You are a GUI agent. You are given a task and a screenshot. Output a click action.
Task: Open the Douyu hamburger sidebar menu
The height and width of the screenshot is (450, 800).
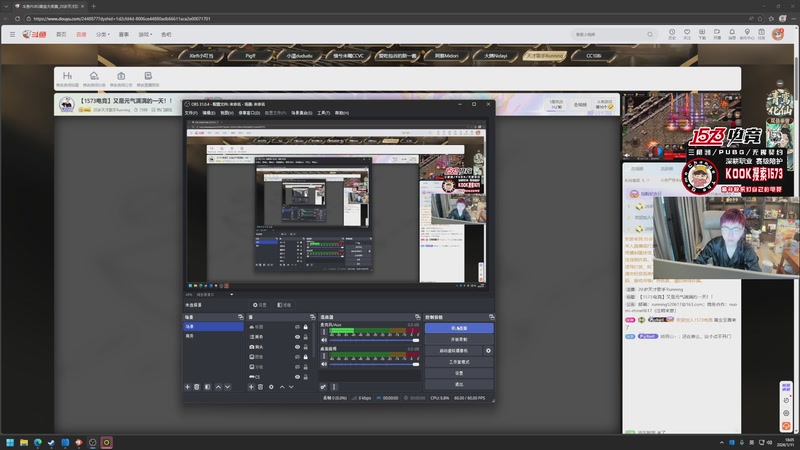pyautogui.click(x=12, y=34)
